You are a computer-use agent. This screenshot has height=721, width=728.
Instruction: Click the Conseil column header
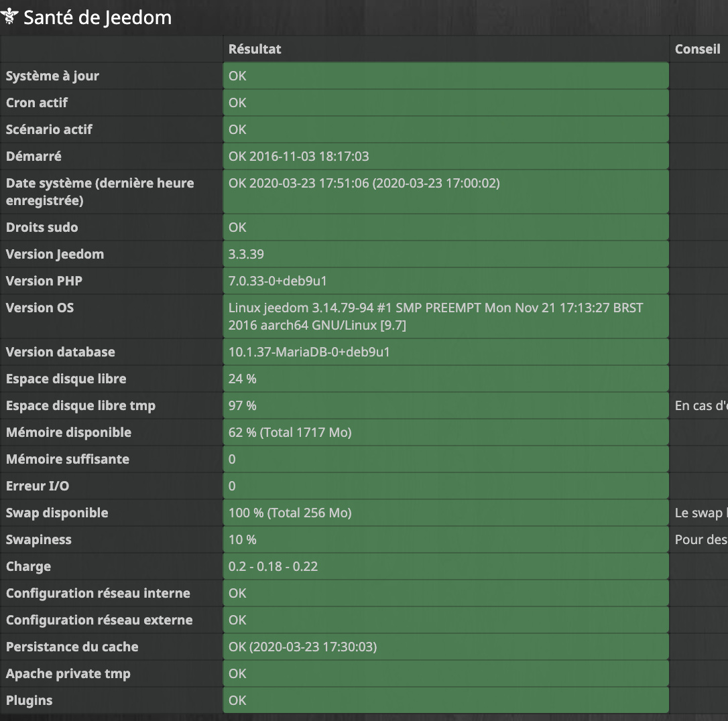pyautogui.click(x=697, y=49)
